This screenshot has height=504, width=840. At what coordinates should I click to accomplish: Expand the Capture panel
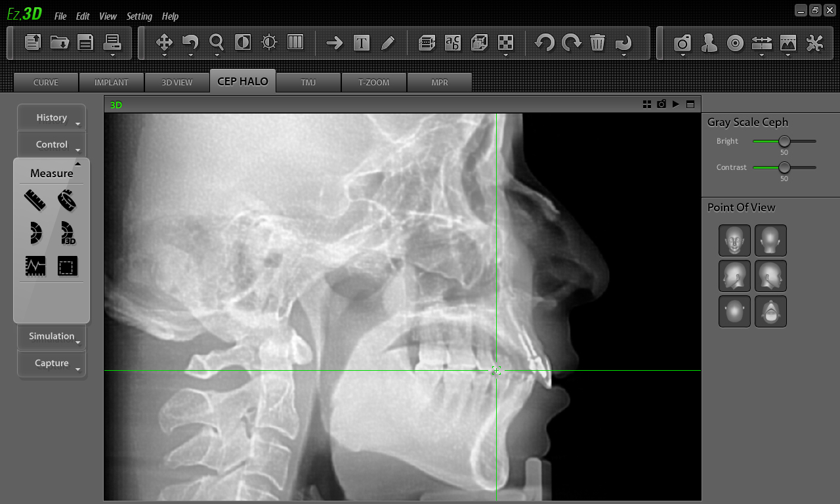click(51, 363)
